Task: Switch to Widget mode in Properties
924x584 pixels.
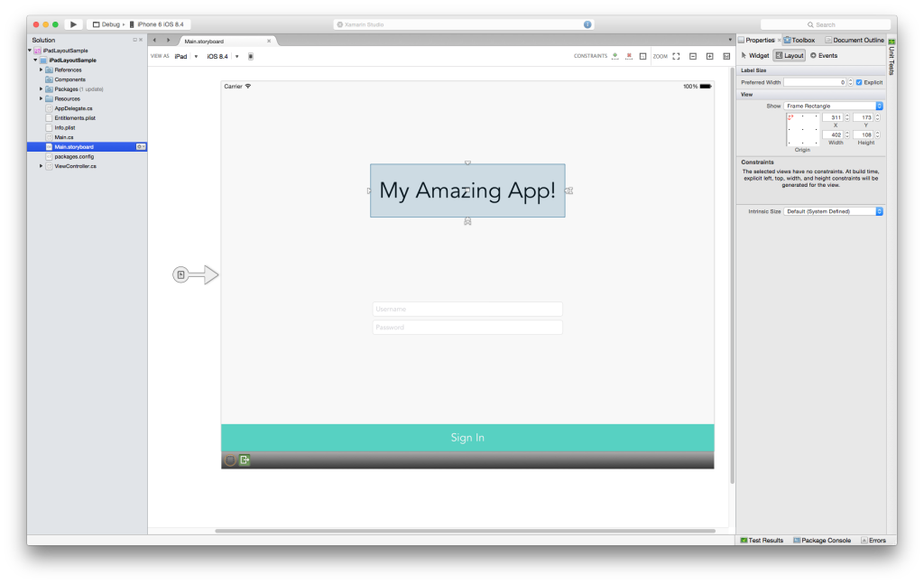Action: 754,55
